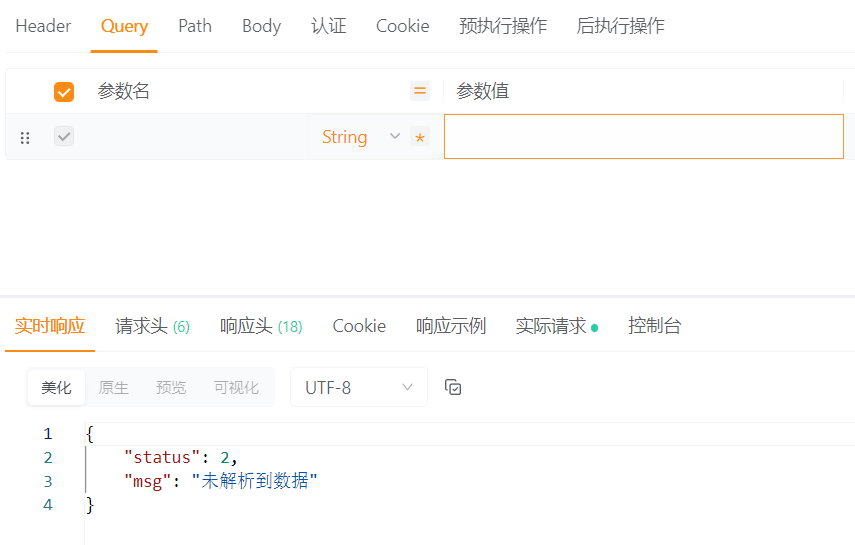Screen dimensions: 855x545
Task: Click the parameter name input field
Action: coord(195,137)
